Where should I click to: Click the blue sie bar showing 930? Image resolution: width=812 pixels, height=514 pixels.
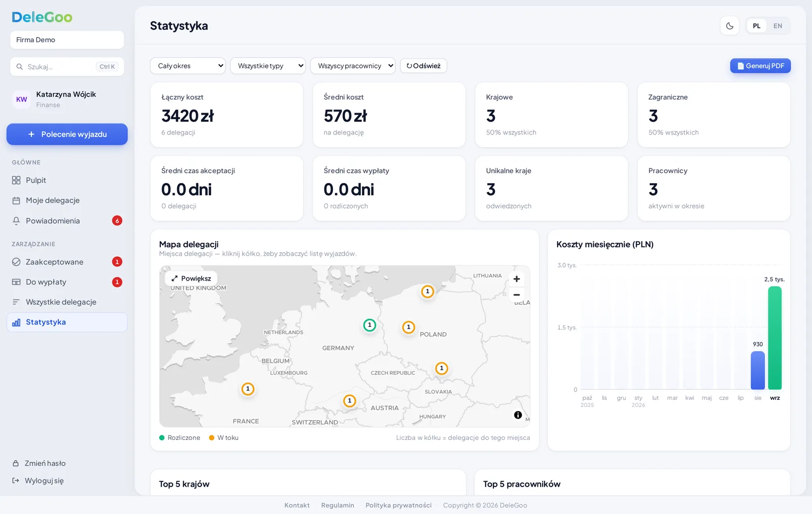pos(758,370)
